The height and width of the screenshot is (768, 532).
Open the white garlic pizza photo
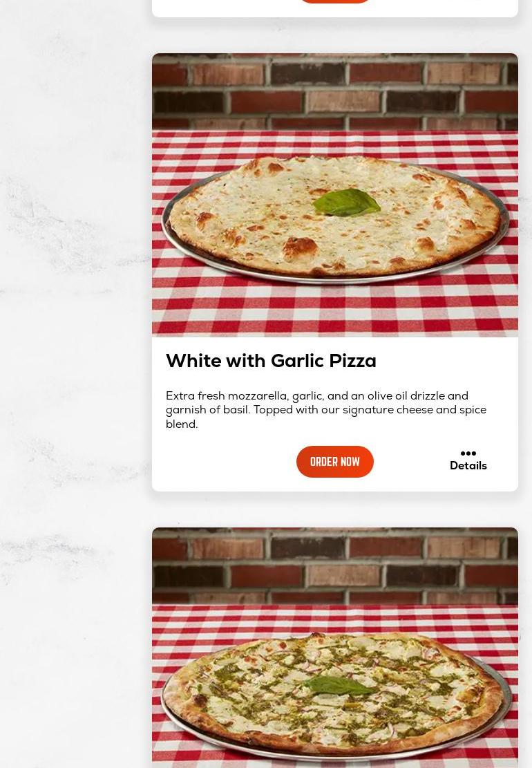click(x=335, y=195)
